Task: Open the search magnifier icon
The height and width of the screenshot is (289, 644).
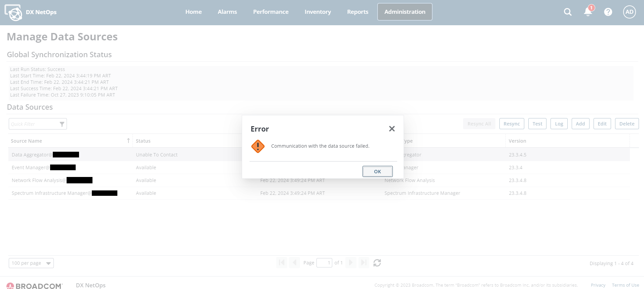Action: pyautogui.click(x=568, y=12)
